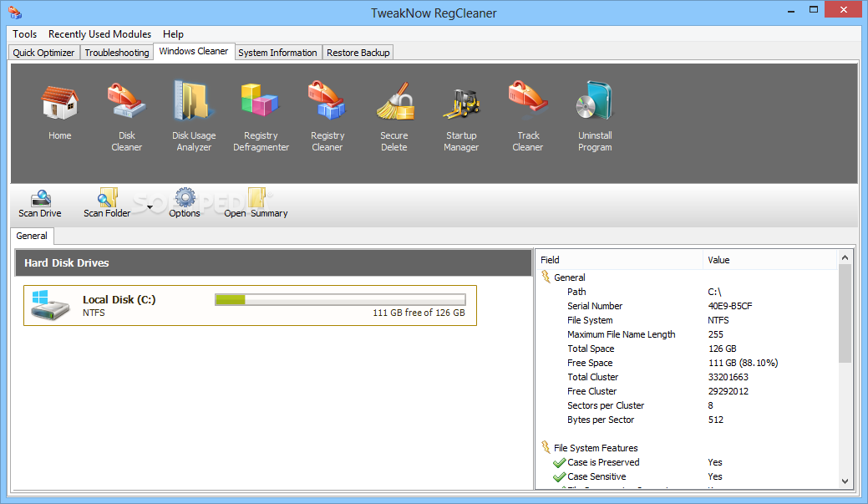Click the 111 GB free of 126 GB text

[x=419, y=313]
